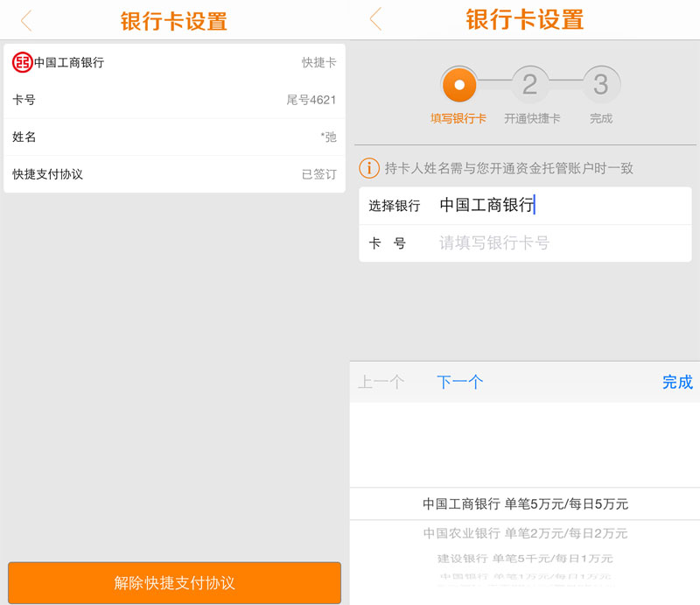Tap 上一个 in keyboard toolbar
700x605 pixels.
click(381, 382)
